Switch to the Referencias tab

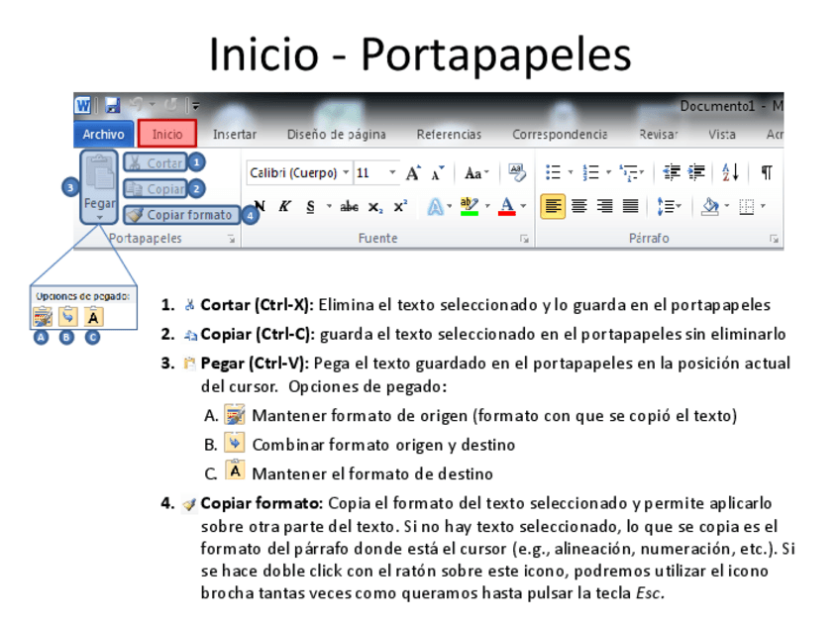point(449,135)
